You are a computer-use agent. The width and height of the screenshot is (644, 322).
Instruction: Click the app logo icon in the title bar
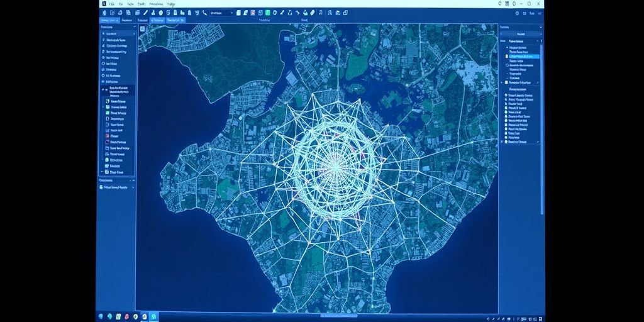[x=103, y=4]
